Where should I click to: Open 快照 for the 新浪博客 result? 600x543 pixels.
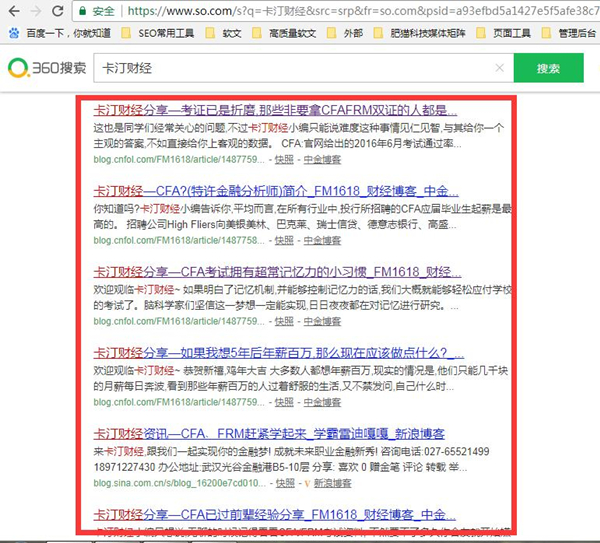(285, 483)
